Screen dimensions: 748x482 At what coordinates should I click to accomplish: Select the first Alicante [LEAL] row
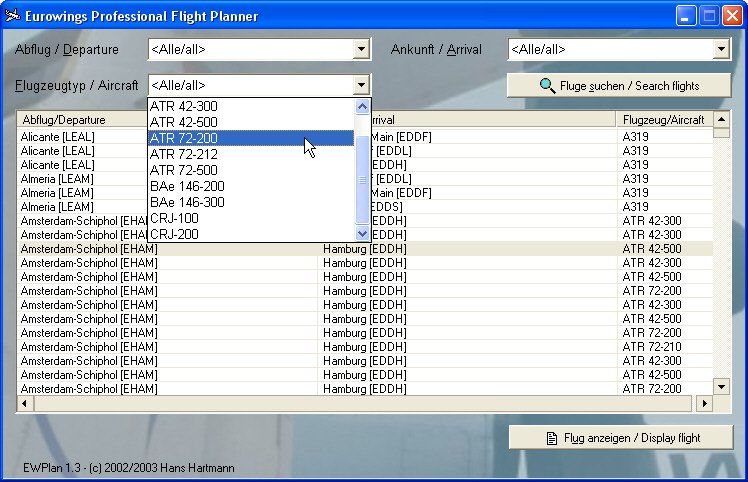(x=365, y=137)
